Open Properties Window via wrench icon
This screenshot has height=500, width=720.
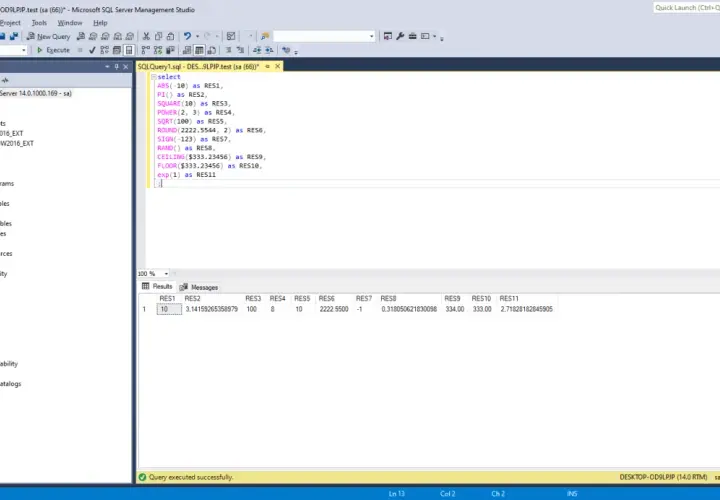point(400,36)
